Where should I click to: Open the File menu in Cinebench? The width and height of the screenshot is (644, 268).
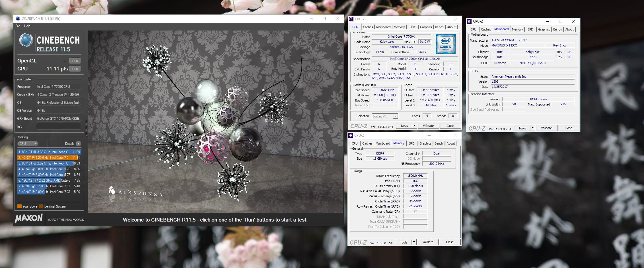tap(18, 26)
